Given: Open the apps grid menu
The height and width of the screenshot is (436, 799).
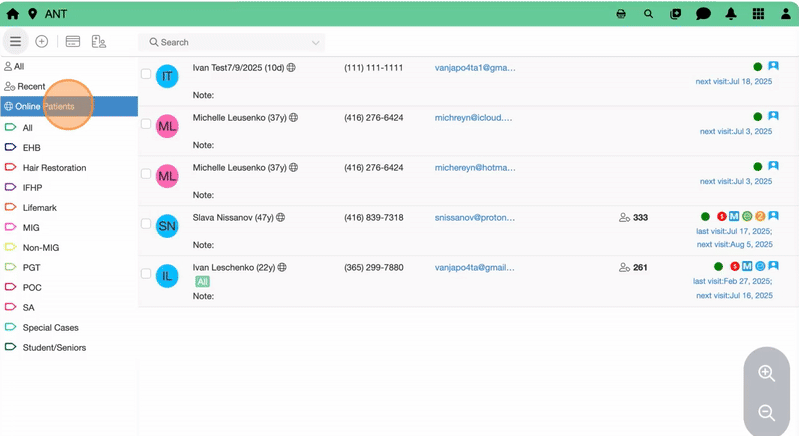Looking at the screenshot, I should coord(758,14).
